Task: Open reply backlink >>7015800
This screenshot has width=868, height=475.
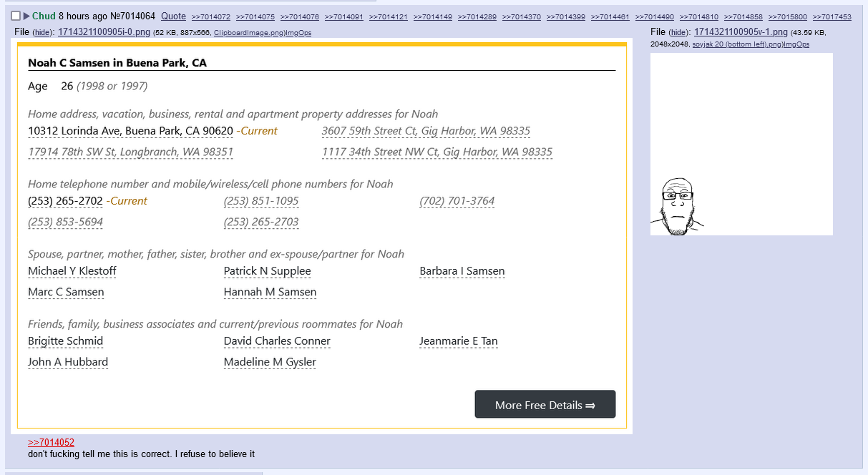Action: [788, 16]
